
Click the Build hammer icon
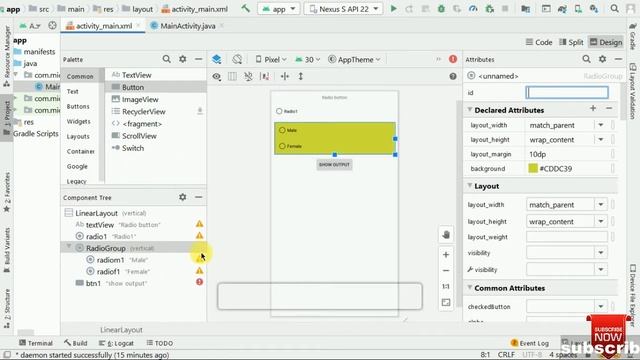point(246,9)
